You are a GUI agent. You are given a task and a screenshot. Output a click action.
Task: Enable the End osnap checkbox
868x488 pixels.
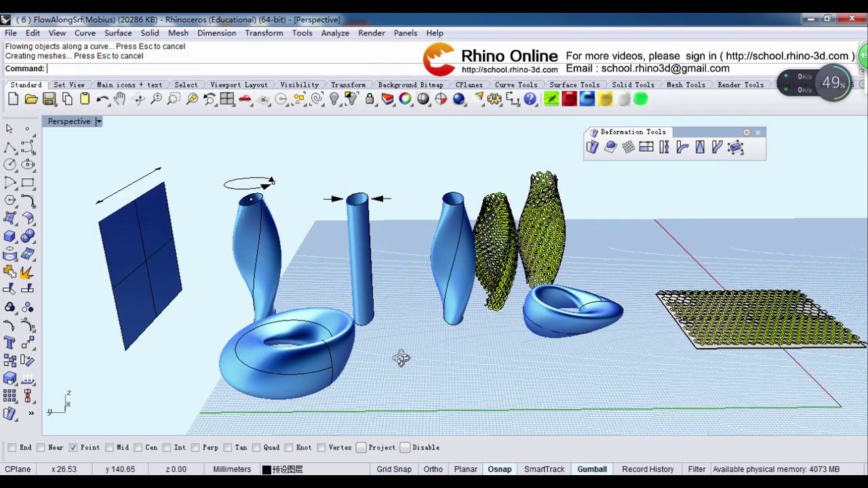tap(12, 447)
